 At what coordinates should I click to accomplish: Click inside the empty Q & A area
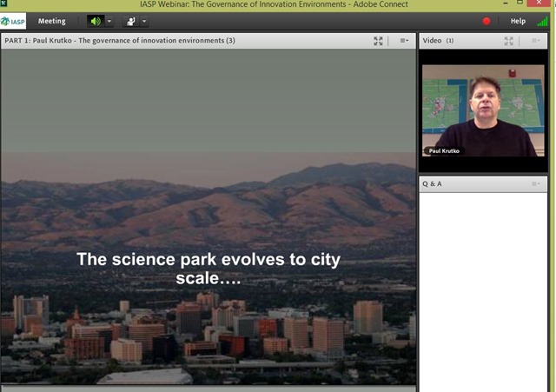pyautogui.click(x=483, y=291)
